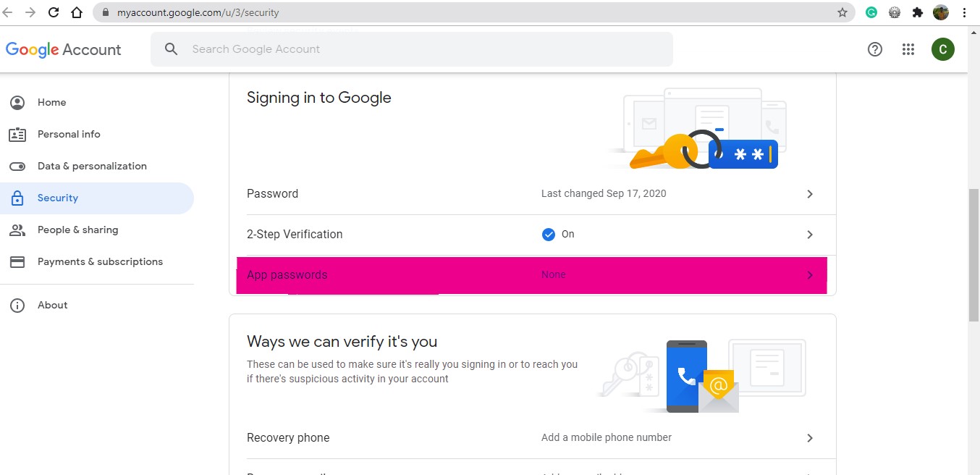Screen dimensions: 980x475
Task: Expand the Recovery phone chevron
Action: 810,438
